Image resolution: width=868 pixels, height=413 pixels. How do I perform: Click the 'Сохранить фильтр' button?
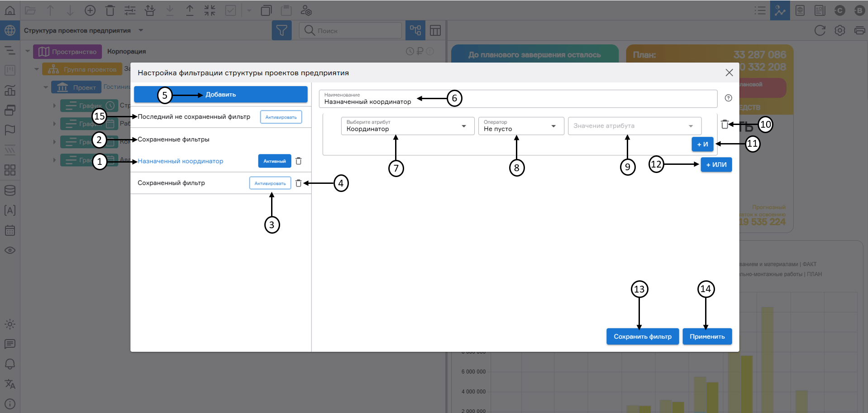click(x=642, y=336)
